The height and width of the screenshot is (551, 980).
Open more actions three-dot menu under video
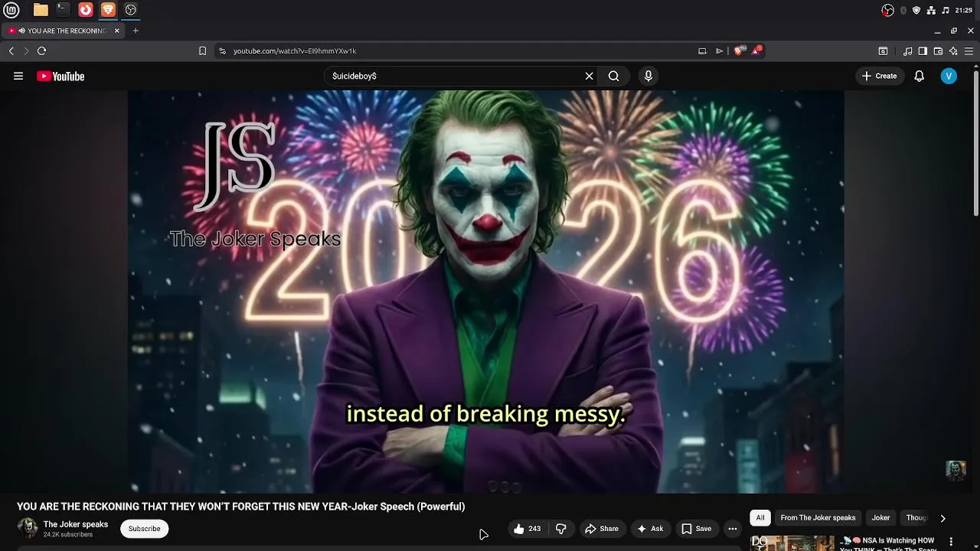[733, 529]
